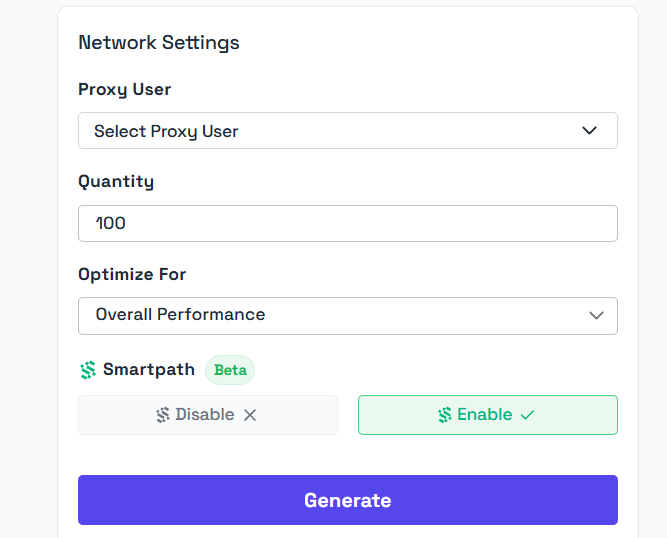Click the Quantity field label

[116, 181]
